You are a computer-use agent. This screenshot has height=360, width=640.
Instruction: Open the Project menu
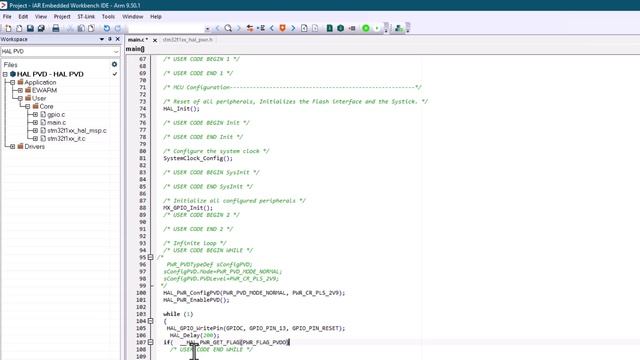62,17
